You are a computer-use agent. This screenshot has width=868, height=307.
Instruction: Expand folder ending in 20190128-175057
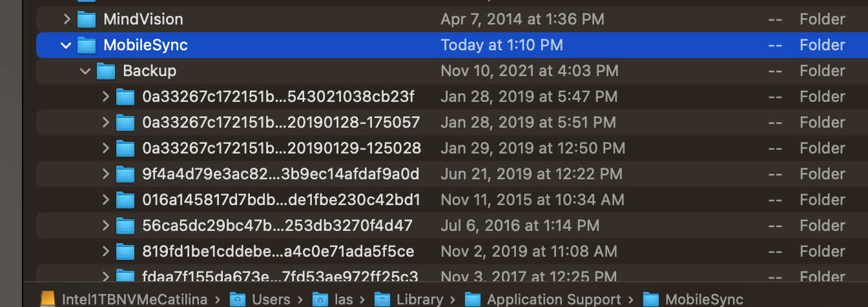coord(106,123)
